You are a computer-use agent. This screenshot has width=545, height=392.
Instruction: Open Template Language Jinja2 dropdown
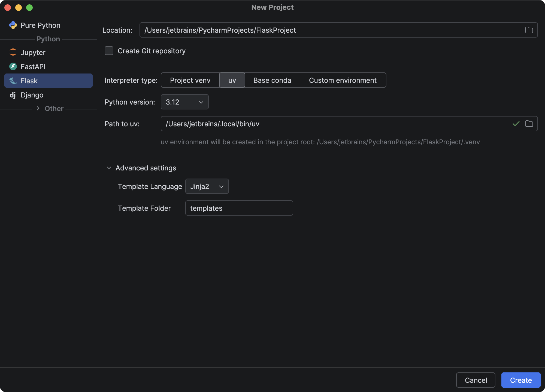tap(207, 186)
